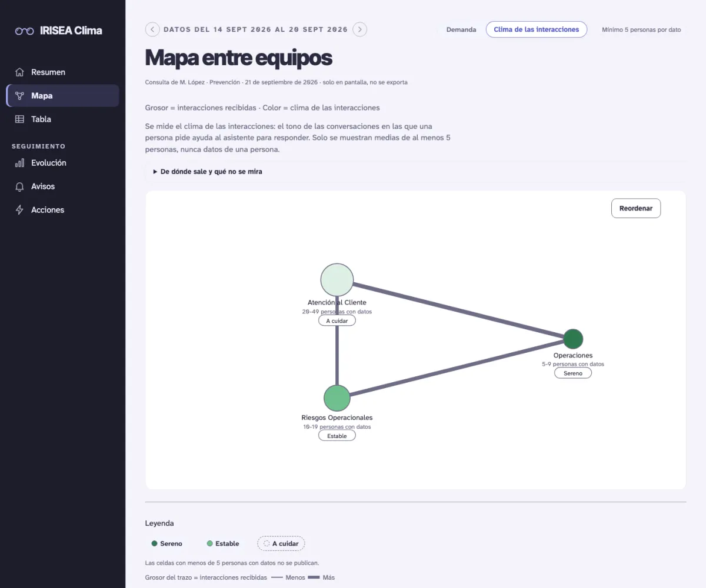Image resolution: width=706 pixels, height=588 pixels.
Task: Select Clima de las interacciones view
Action: pyautogui.click(x=537, y=29)
